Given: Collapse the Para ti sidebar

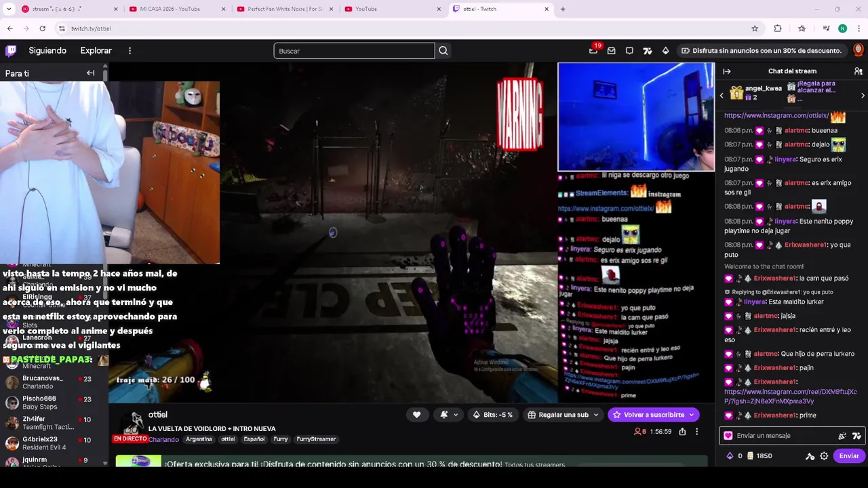Looking at the screenshot, I should pyautogui.click(x=90, y=73).
